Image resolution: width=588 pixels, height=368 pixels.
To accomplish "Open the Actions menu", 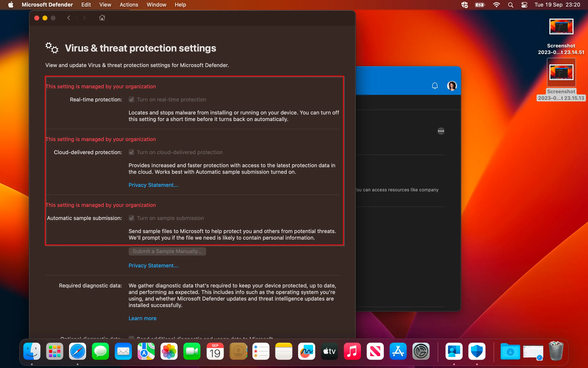I will click(129, 5).
